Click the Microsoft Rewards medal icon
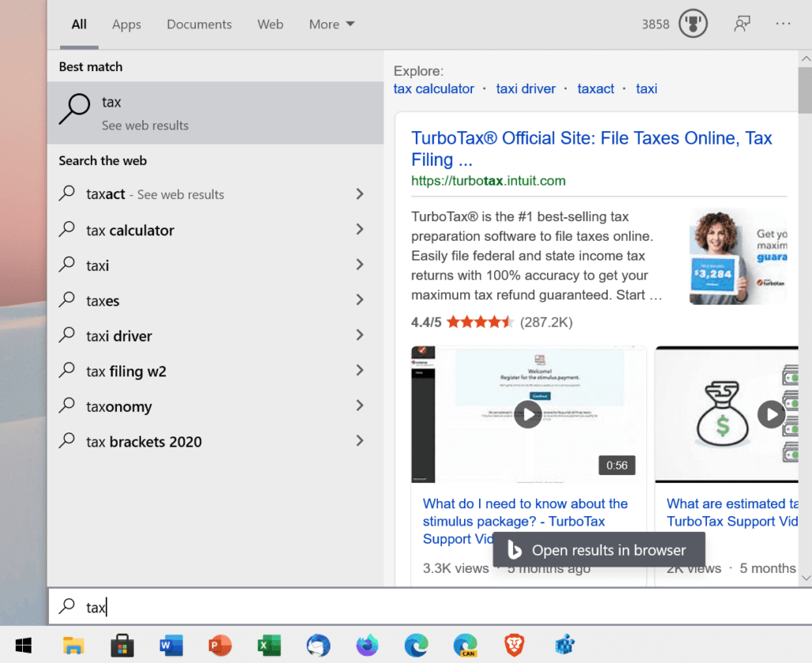The height and width of the screenshot is (663, 812). pos(693,24)
